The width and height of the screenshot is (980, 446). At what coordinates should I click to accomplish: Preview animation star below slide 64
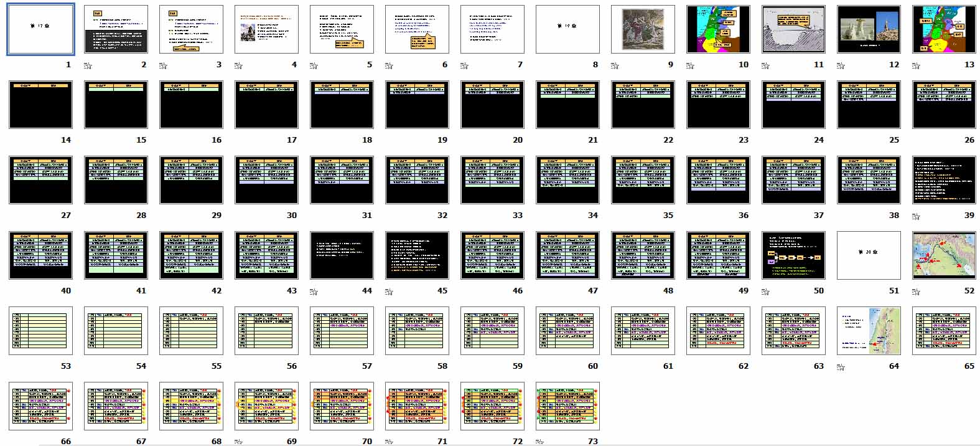coord(841,367)
